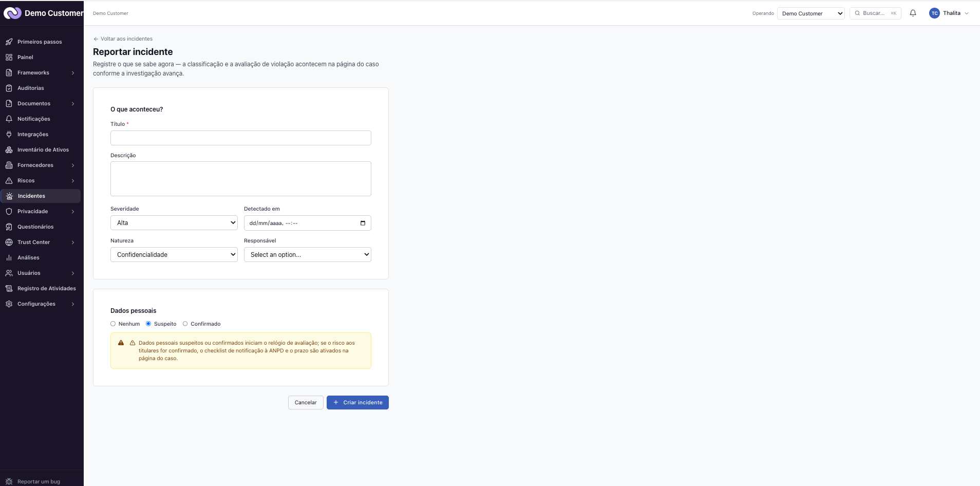
Task: Click the search magnifier icon in Buscar
Action: 857,13
